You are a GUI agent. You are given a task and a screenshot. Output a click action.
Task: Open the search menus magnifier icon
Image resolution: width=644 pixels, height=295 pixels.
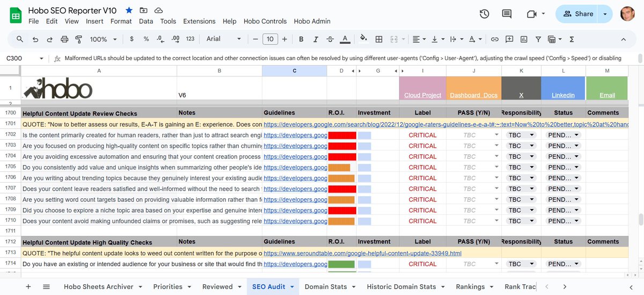[x=20, y=39]
